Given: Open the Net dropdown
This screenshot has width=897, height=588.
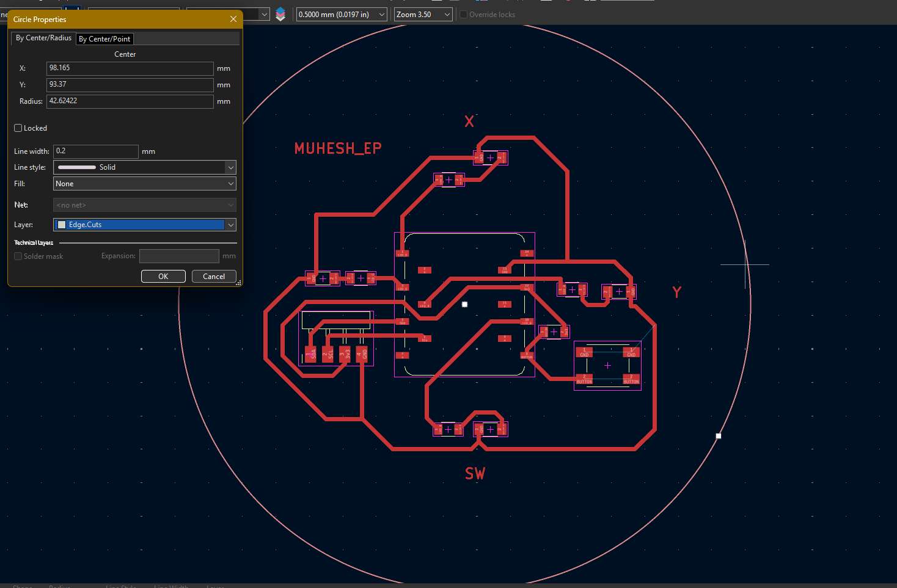Looking at the screenshot, I should (145, 205).
